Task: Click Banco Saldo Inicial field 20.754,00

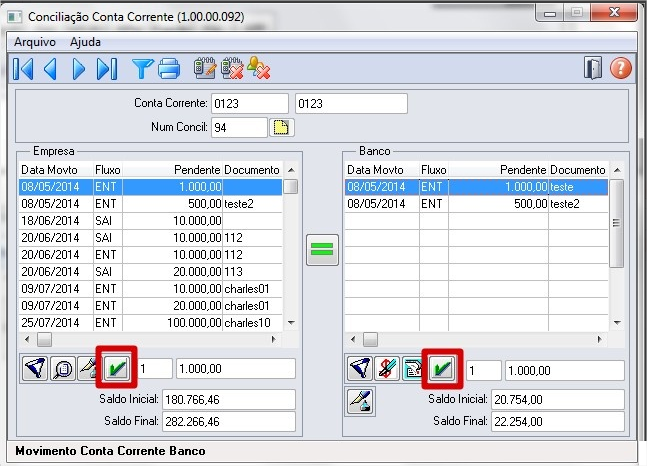Action: (557, 400)
